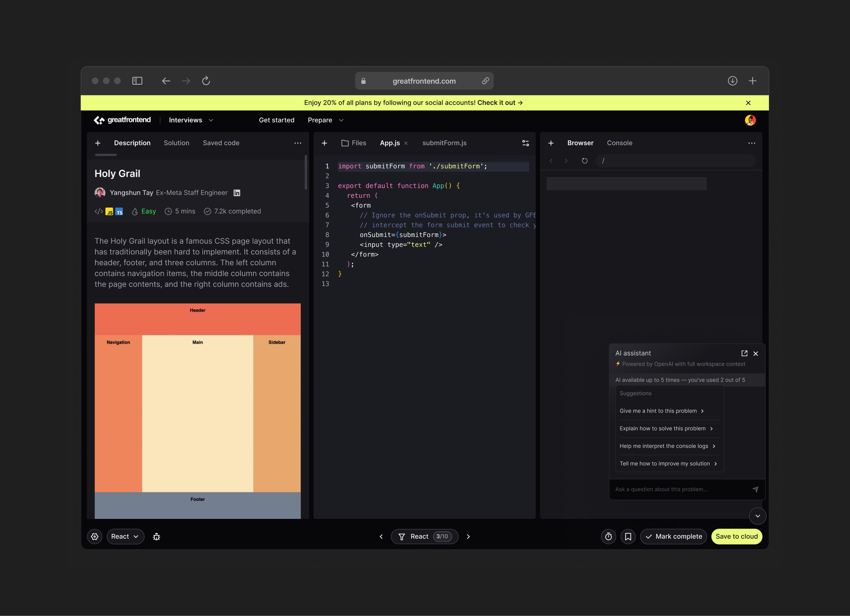Switch to the Console tab

point(620,143)
